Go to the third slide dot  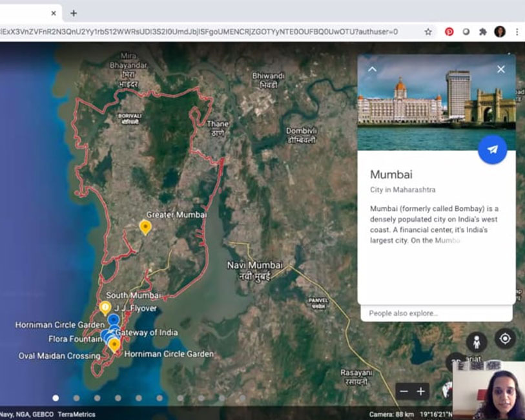coord(97,398)
